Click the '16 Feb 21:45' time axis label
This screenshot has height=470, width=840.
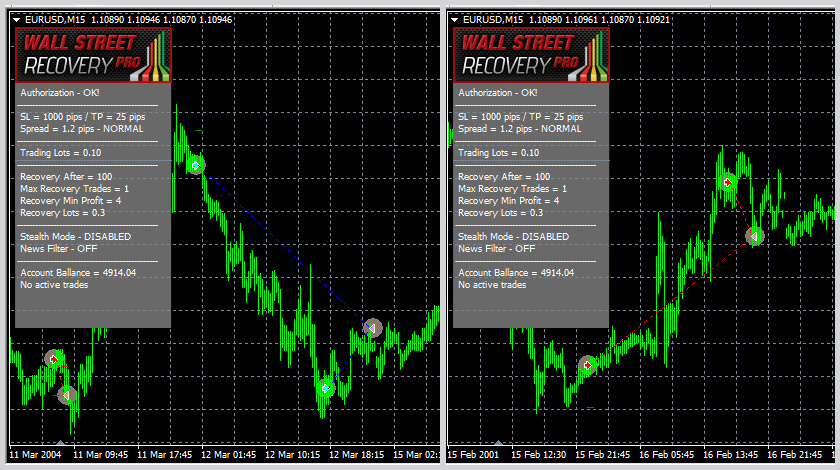[x=794, y=455]
